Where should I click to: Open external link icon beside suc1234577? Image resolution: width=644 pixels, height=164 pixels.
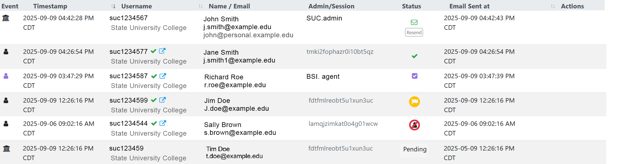click(x=162, y=51)
